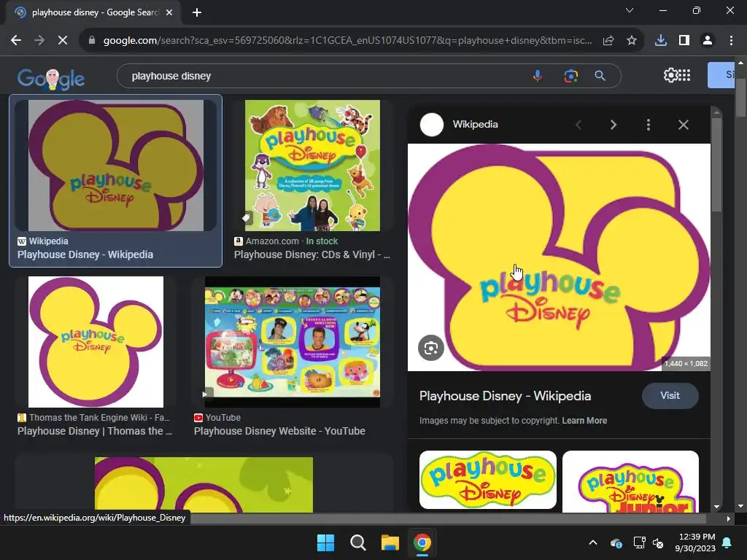This screenshot has height=560, width=747.
Task: Open the taskbar clock and date
Action: tap(695, 542)
